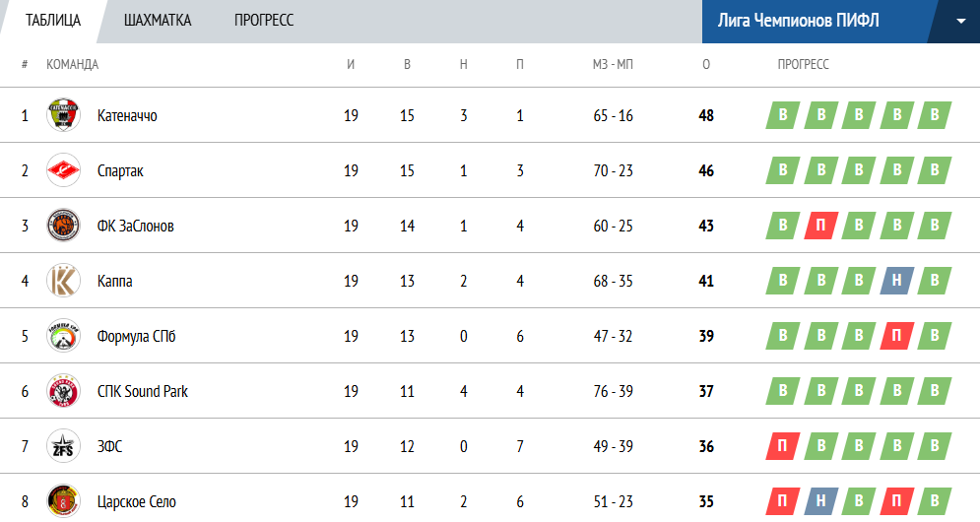Select the Таблица tab

[x=53, y=21]
